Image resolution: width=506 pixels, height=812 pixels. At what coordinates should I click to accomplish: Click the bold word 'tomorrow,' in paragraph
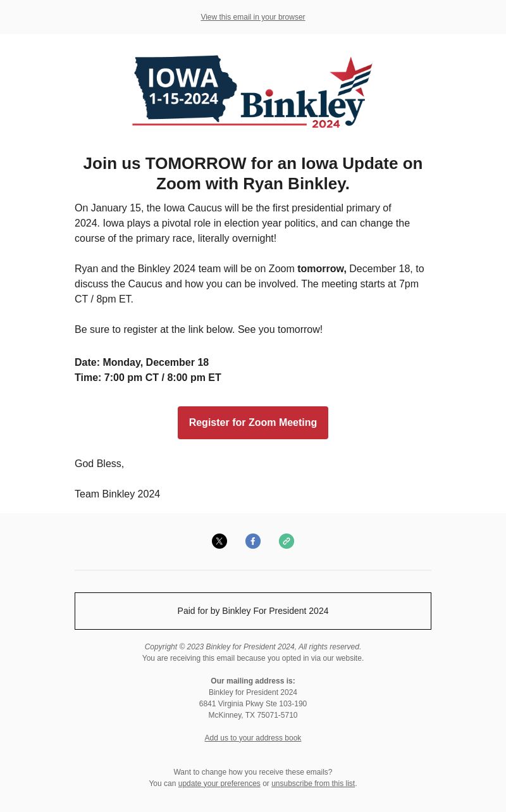(x=322, y=269)
